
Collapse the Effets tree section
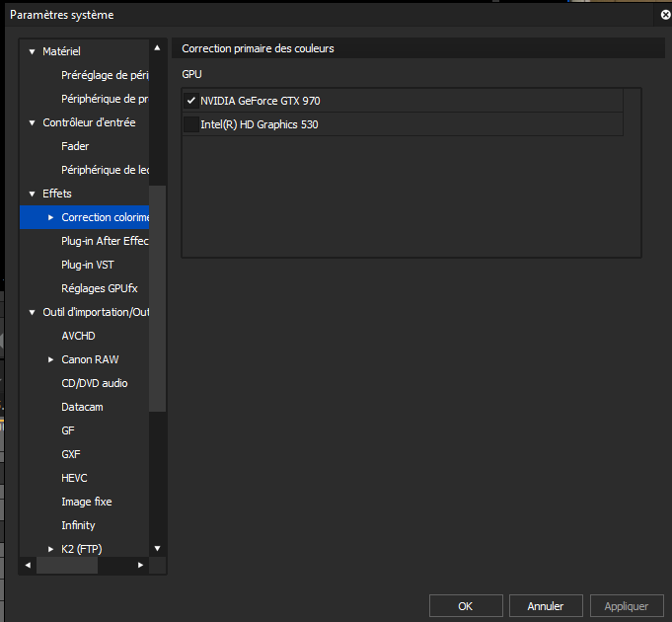(x=33, y=194)
